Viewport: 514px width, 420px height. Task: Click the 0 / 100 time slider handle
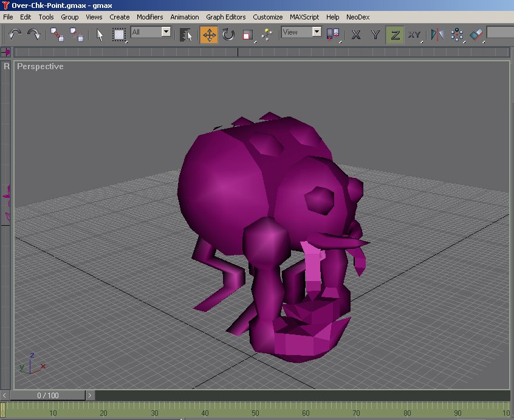tap(47, 395)
